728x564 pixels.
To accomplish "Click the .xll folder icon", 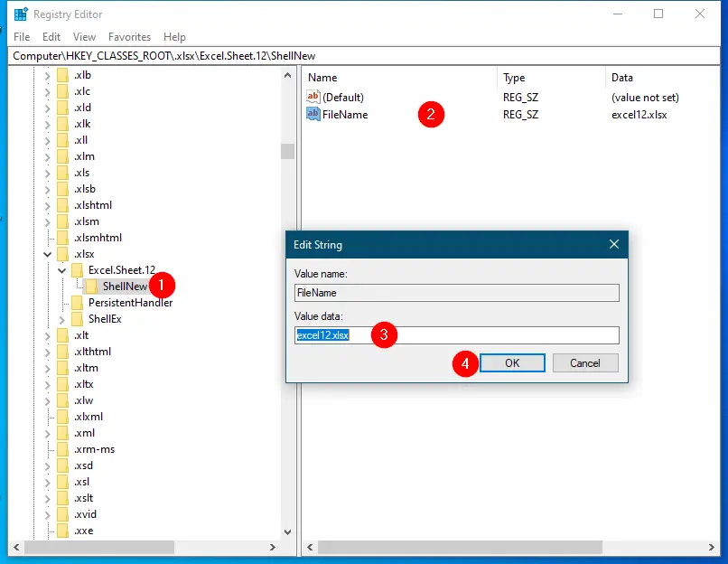I will (62, 140).
